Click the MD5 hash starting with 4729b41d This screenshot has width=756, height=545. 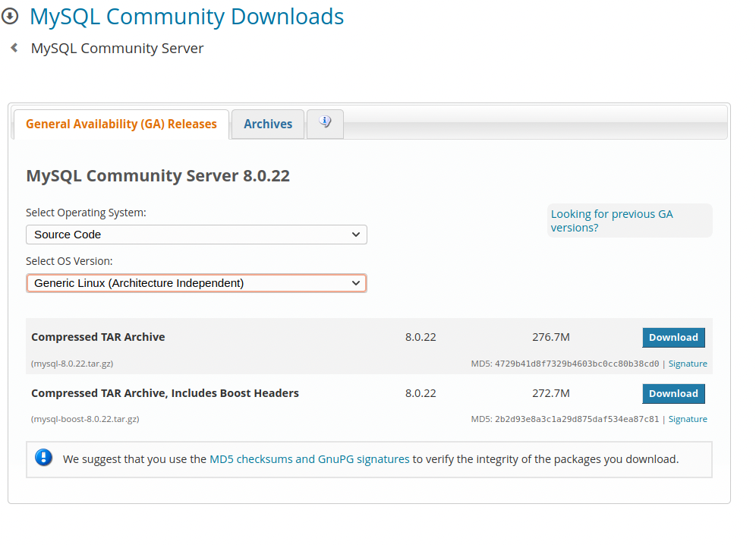click(577, 364)
